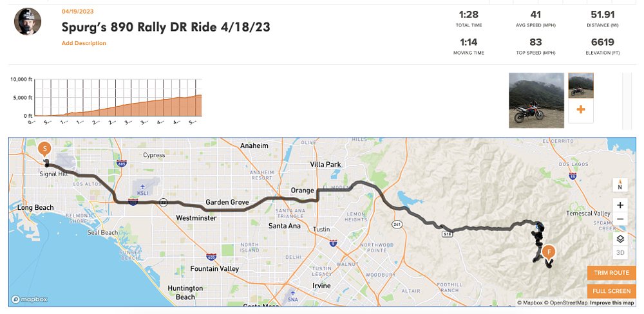Open the map layers selector
The width and height of the screenshot is (644, 314).
point(620,238)
